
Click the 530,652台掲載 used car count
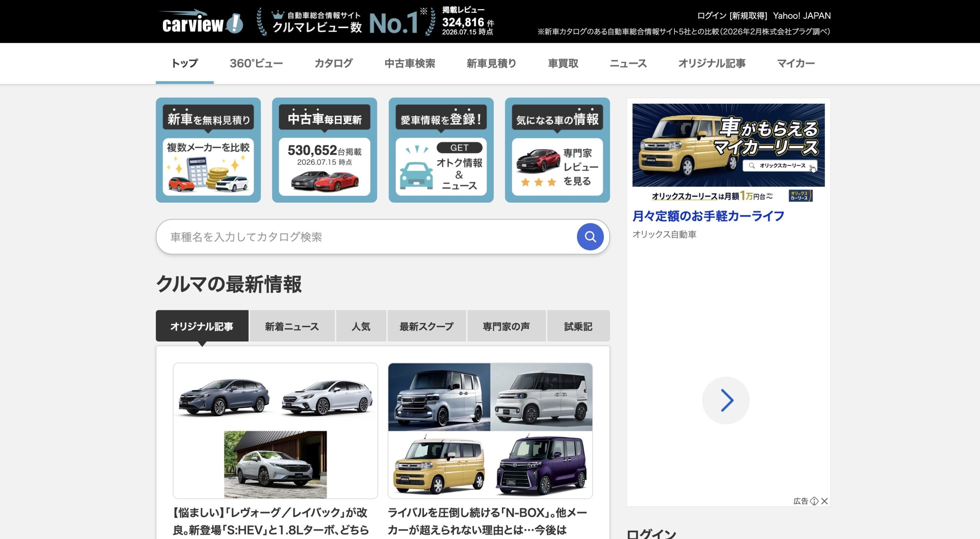point(325,151)
